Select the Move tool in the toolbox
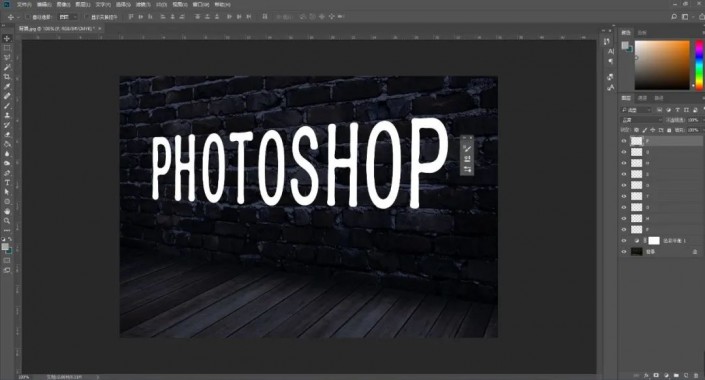 7,39
